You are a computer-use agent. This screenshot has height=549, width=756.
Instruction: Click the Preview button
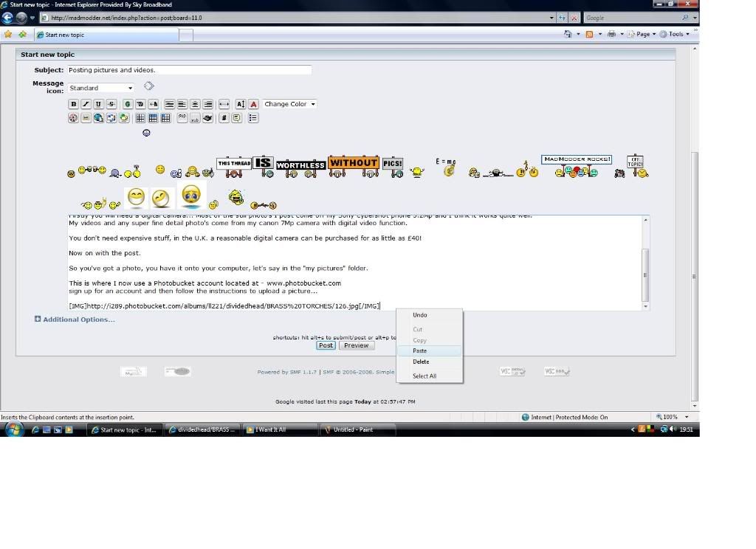tap(357, 345)
